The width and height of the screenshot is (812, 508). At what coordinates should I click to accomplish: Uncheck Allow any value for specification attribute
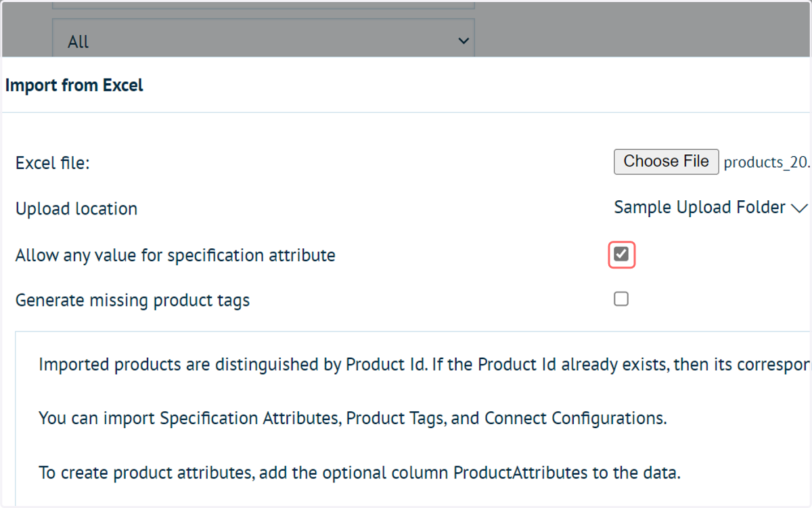tap(621, 254)
